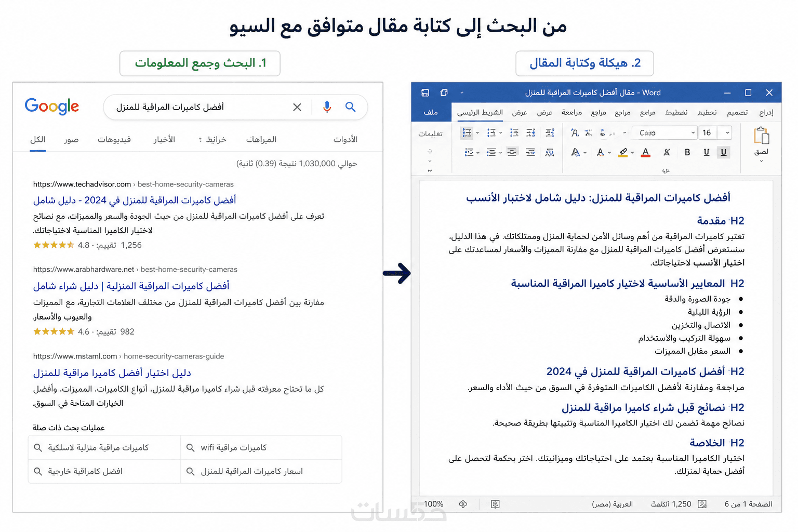Image resolution: width=798 pixels, height=532 pixels.
Task: Clear the Google search query with X
Action: pos(297,107)
